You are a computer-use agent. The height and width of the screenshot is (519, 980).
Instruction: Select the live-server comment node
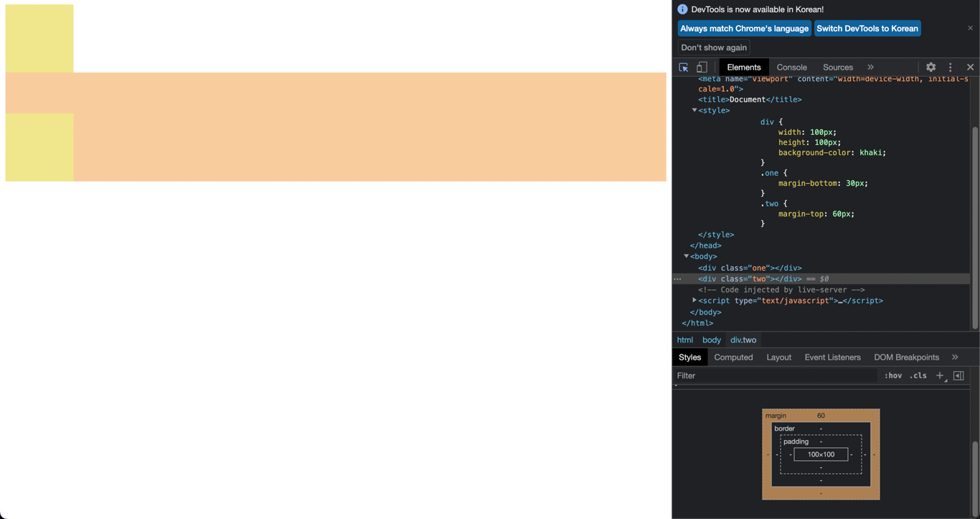[781, 290]
